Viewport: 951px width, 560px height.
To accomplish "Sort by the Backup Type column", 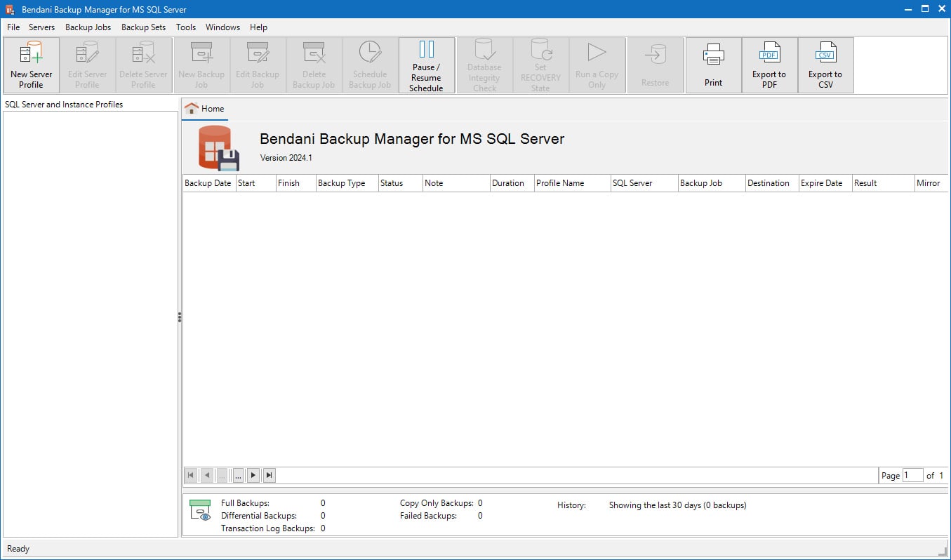I will click(x=347, y=183).
